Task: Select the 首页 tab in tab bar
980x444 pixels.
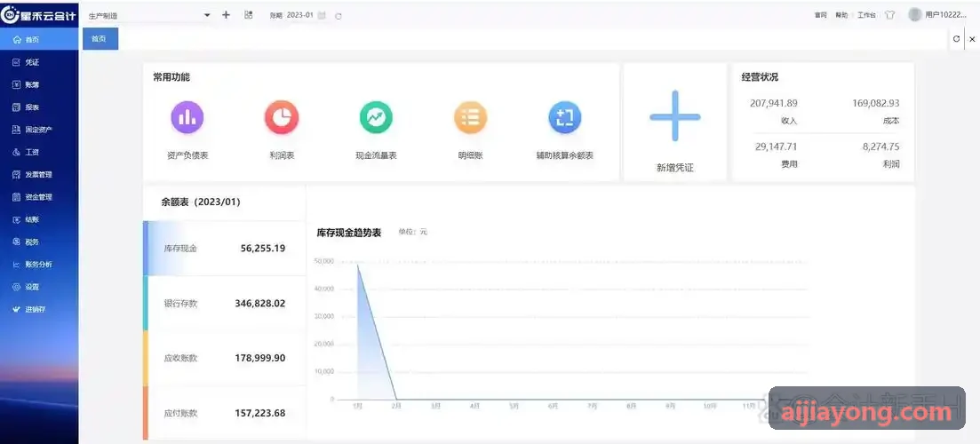Action: (x=100, y=39)
